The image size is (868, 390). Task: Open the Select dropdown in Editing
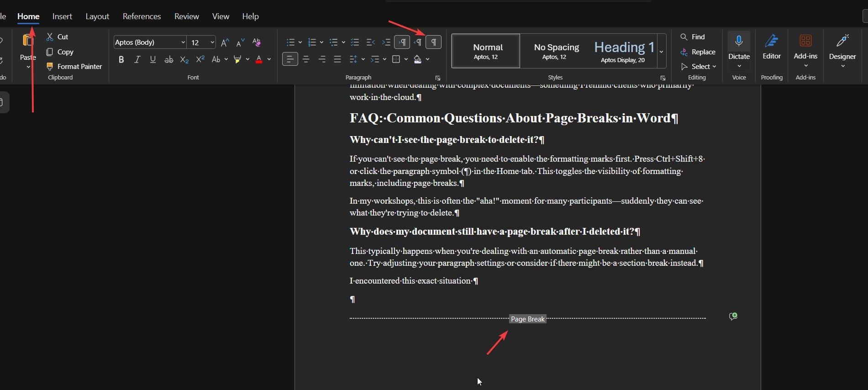pos(699,67)
